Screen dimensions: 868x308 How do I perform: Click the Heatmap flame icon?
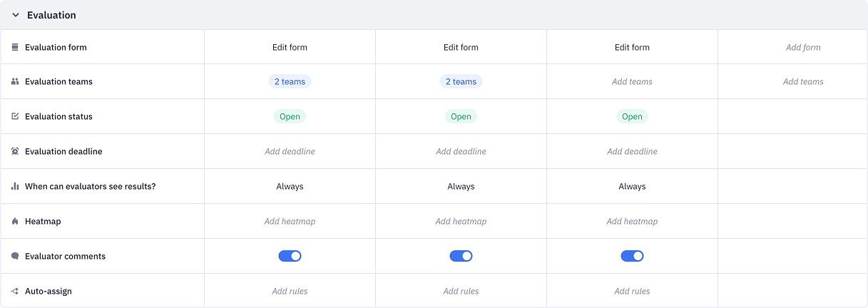point(15,222)
